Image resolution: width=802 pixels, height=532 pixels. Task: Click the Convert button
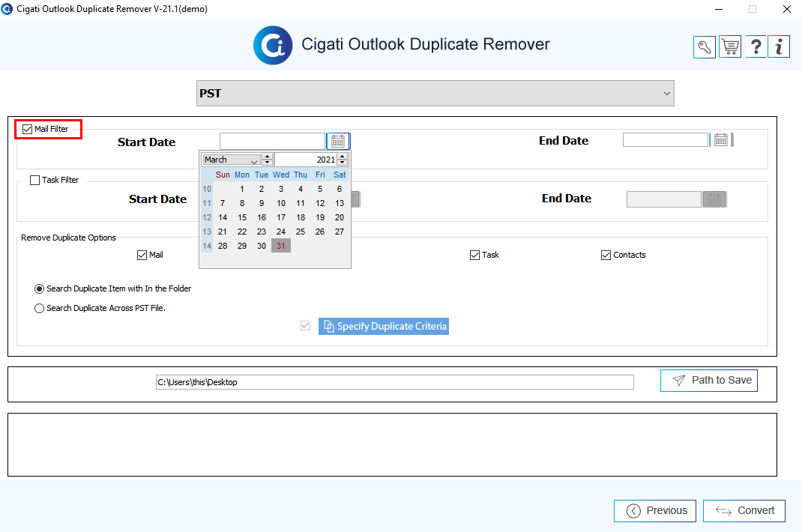tap(744, 511)
